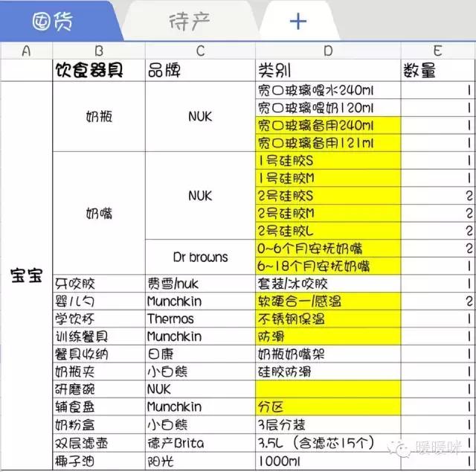Image resolution: width=476 pixels, height=472 pixels.
Task: Click cell 宽口玻璃喂奶120ml
Action: (328, 108)
